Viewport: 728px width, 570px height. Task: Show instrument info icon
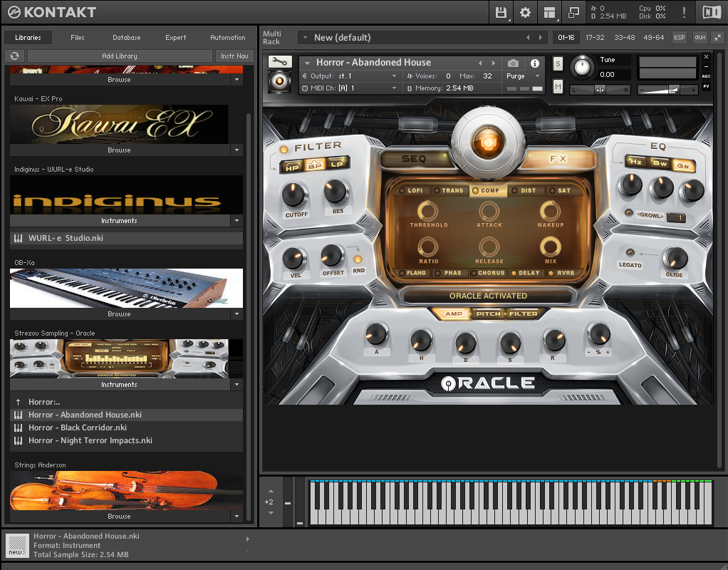click(x=535, y=63)
